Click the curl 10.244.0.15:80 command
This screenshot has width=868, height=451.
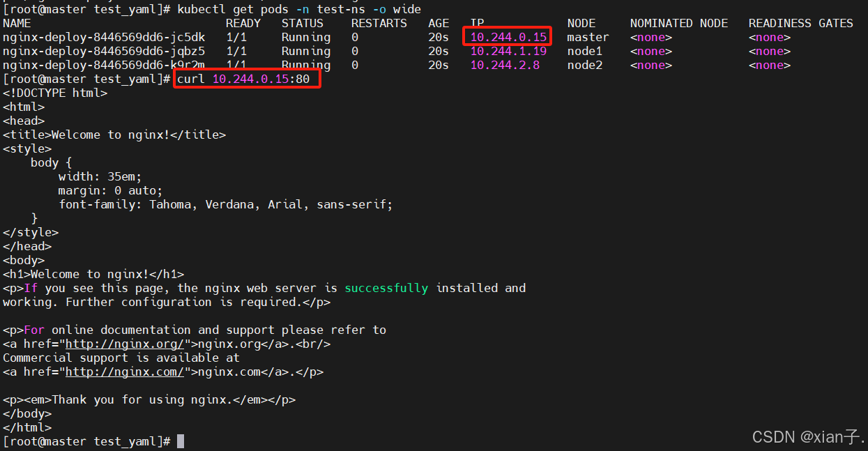pos(243,79)
